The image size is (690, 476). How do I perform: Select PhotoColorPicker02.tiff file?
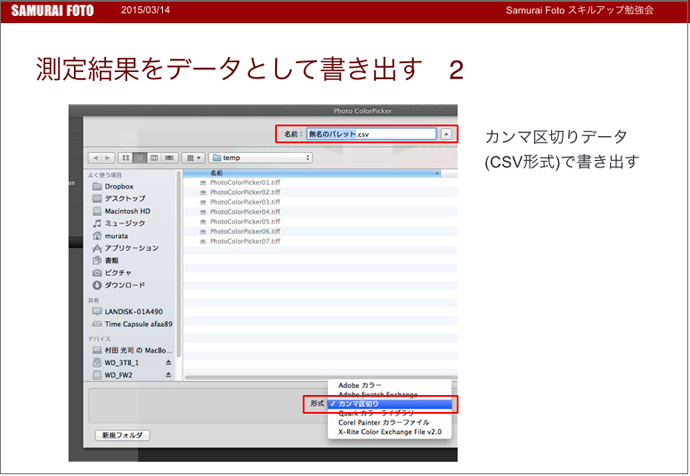pyautogui.click(x=240, y=192)
